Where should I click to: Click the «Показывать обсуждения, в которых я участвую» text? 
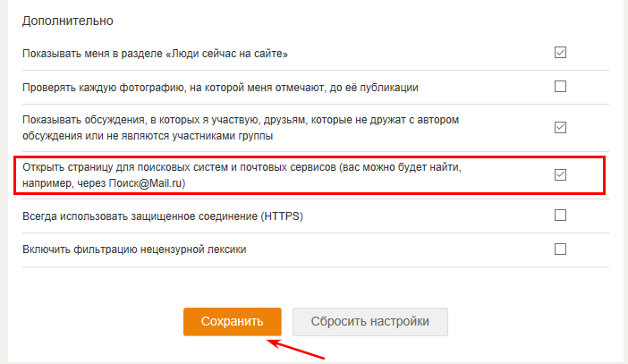[x=242, y=119]
